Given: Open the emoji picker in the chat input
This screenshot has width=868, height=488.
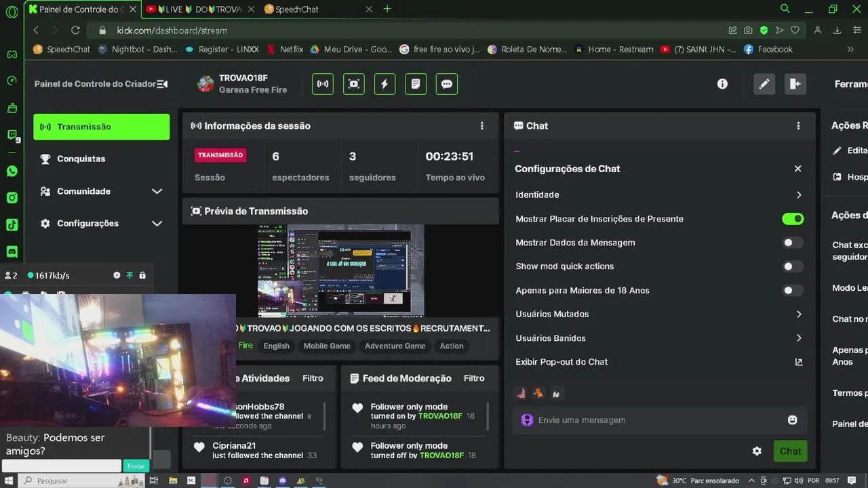Looking at the screenshot, I should (792, 420).
